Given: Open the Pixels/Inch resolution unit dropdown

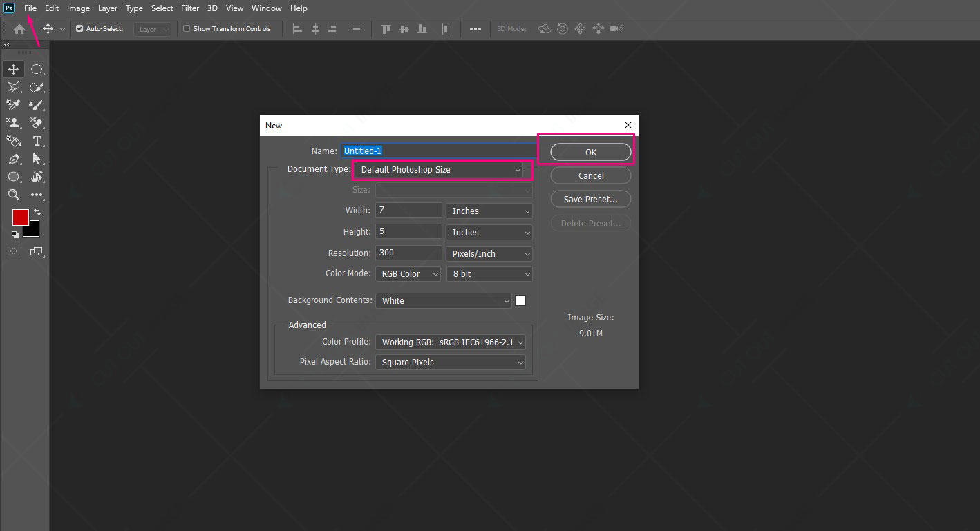Looking at the screenshot, I should (489, 254).
